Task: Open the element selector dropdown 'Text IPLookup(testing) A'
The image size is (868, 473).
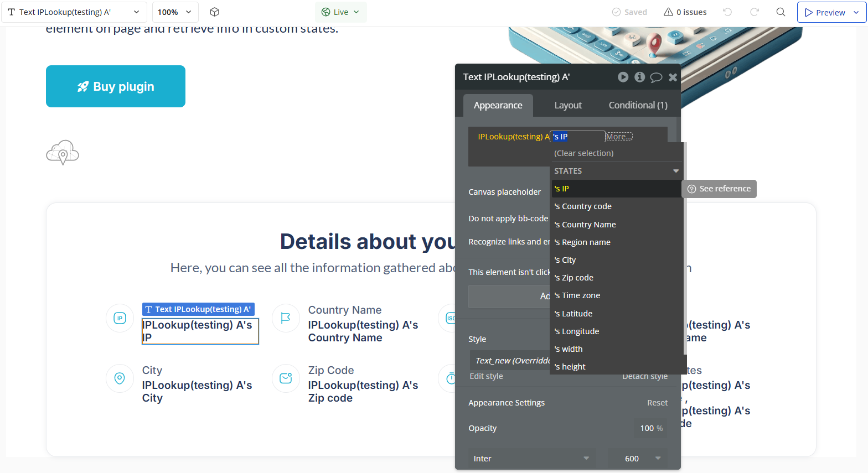Action: pos(74,12)
